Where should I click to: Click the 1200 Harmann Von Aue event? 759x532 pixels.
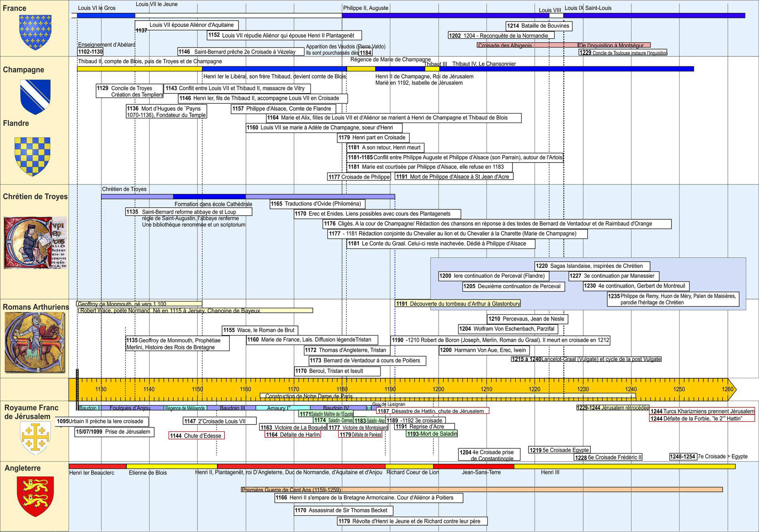[484, 350]
